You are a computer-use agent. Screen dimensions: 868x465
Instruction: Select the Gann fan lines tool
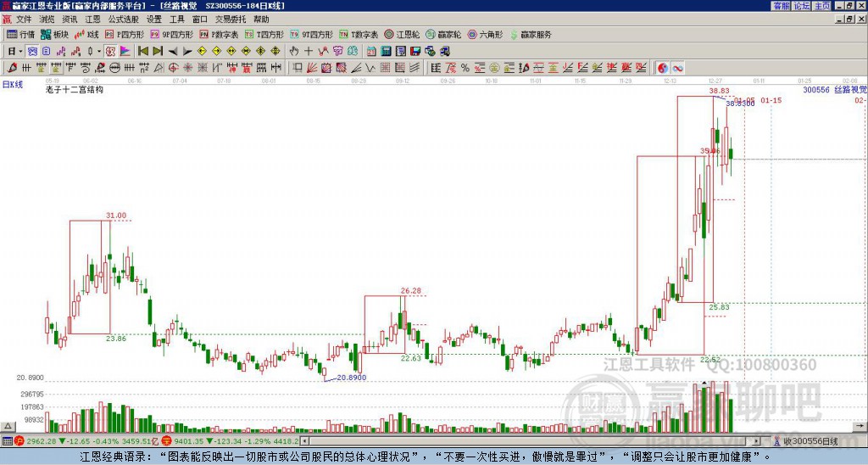pyautogui.click(x=312, y=68)
